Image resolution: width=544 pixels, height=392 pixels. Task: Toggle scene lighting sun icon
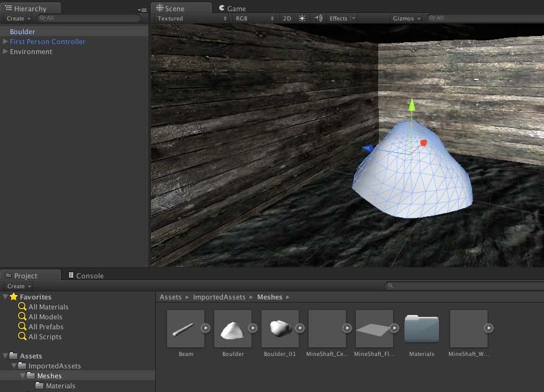click(x=302, y=19)
